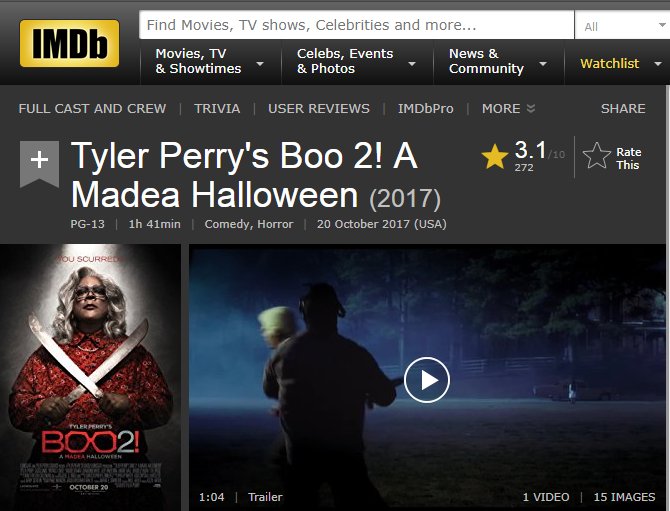Click the search input field
The height and width of the screenshot is (511, 670).
pos(356,25)
